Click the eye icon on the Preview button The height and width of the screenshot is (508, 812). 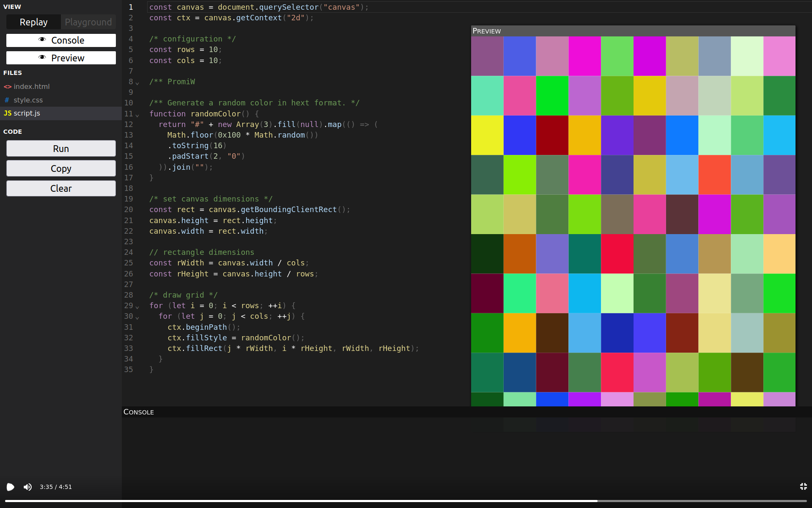coord(41,57)
